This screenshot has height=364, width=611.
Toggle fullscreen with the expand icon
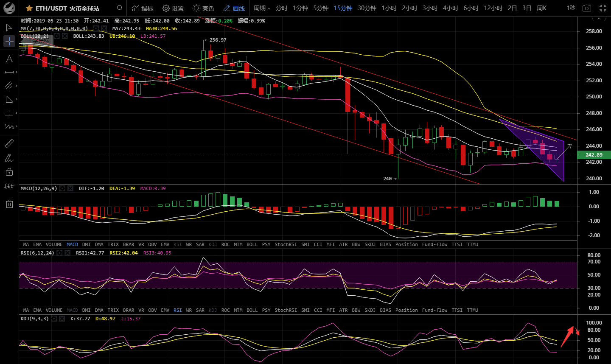[603, 8]
